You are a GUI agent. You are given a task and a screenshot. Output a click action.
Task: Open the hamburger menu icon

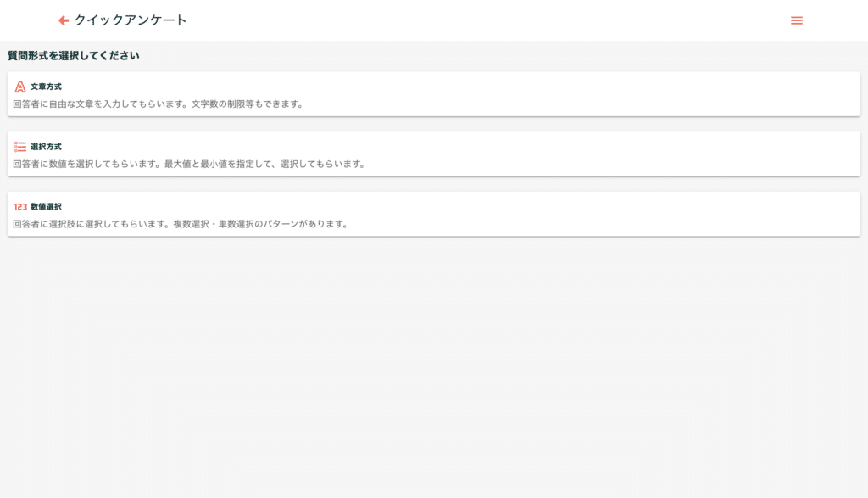pyautogui.click(x=797, y=20)
